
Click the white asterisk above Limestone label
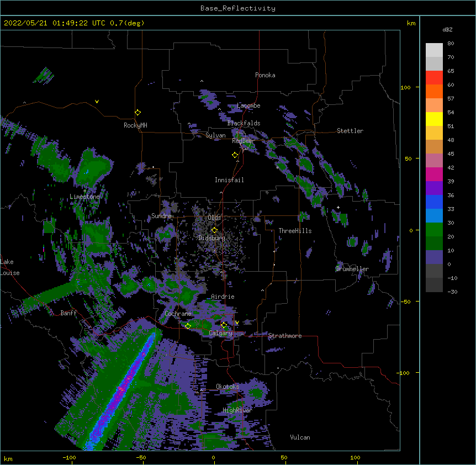click(x=85, y=191)
